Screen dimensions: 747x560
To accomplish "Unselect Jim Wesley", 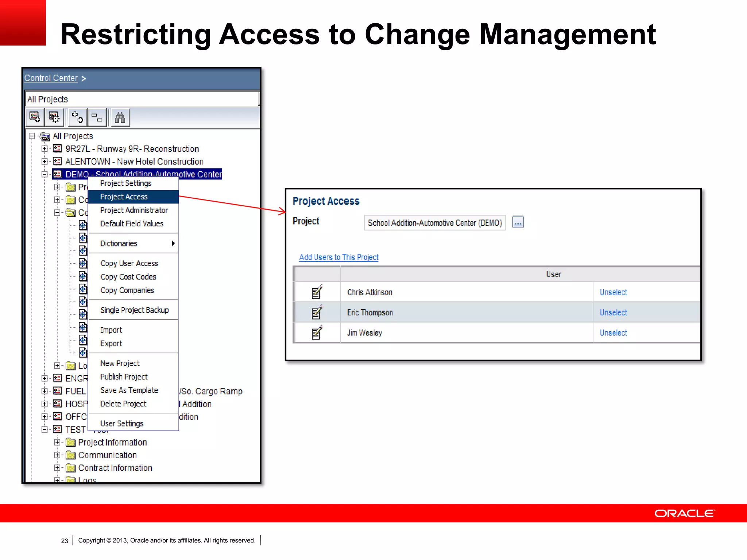I will point(613,332).
